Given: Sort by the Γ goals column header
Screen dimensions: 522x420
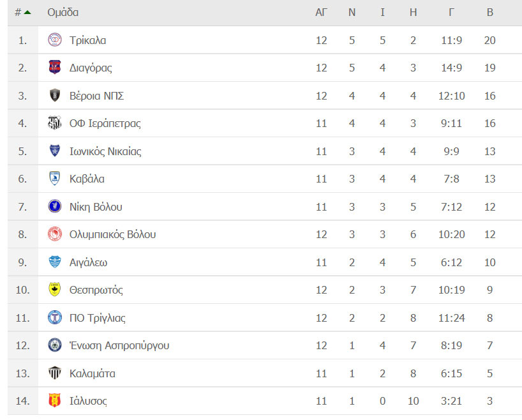Looking at the screenshot, I should click(451, 12).
